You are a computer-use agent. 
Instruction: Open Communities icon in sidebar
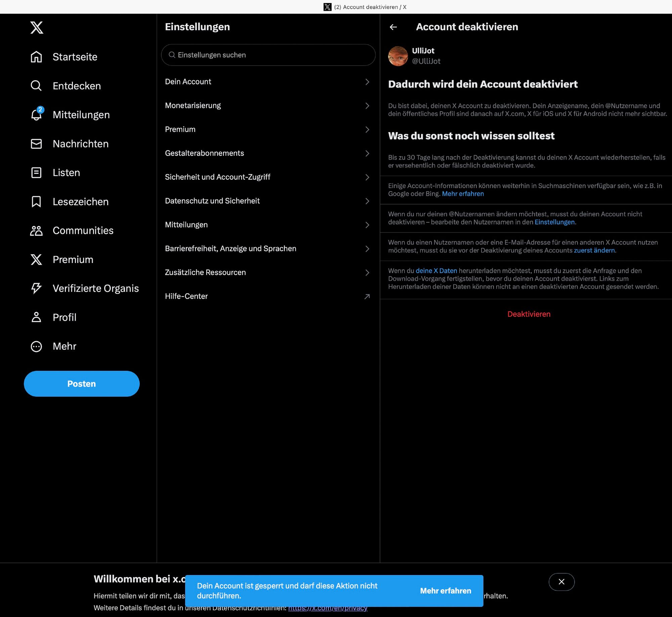(x=36, y=230)
